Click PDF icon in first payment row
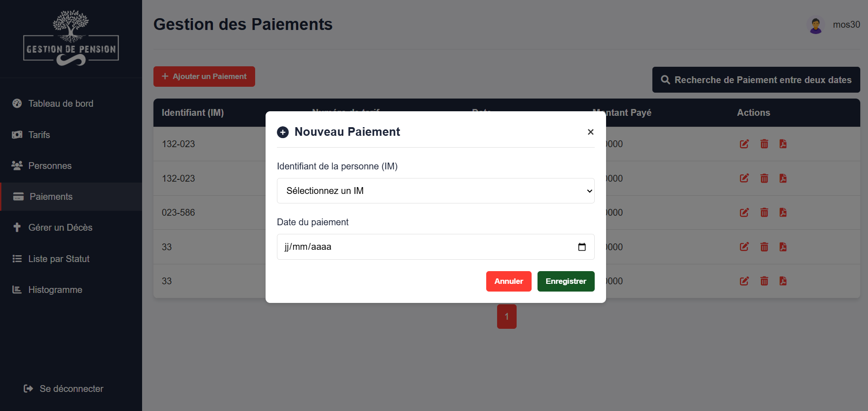The height and width of the screenshot is (411, 868). 783,144
